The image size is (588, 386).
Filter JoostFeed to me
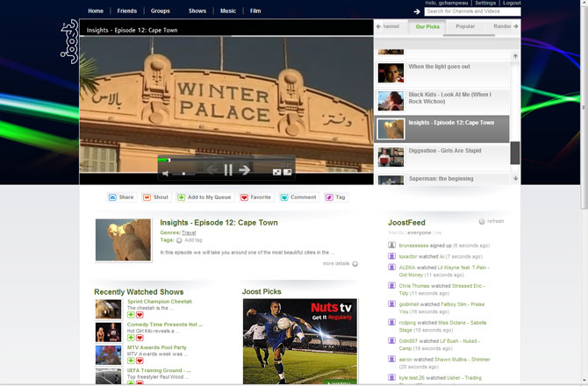pyautogui.click(x=438, y=232)
